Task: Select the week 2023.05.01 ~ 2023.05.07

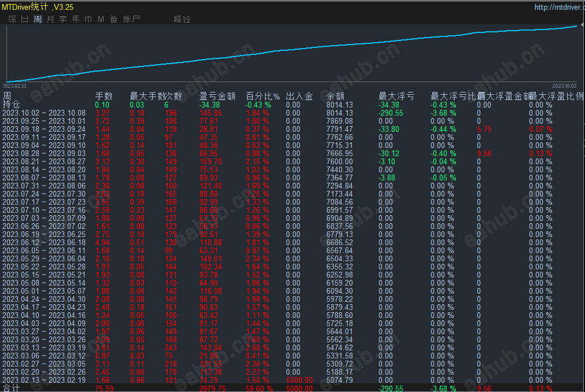Action: [x=44, y=291]
